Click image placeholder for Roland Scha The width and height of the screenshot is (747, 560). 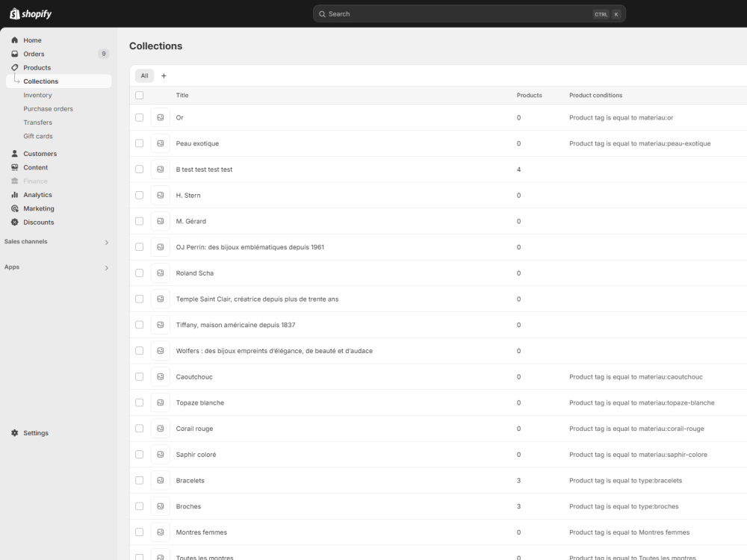(161, 273)
